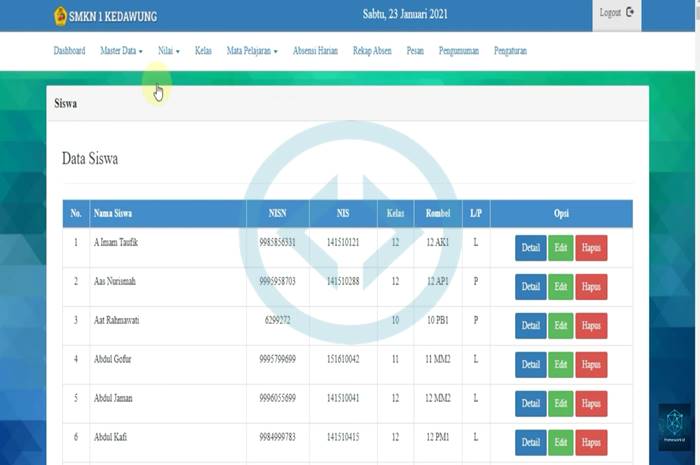Viewport: 700px width, 465px height.
Task: Click Detail button for Abdul Gofur
Action: pyautogui.click(x=530, y=364)
